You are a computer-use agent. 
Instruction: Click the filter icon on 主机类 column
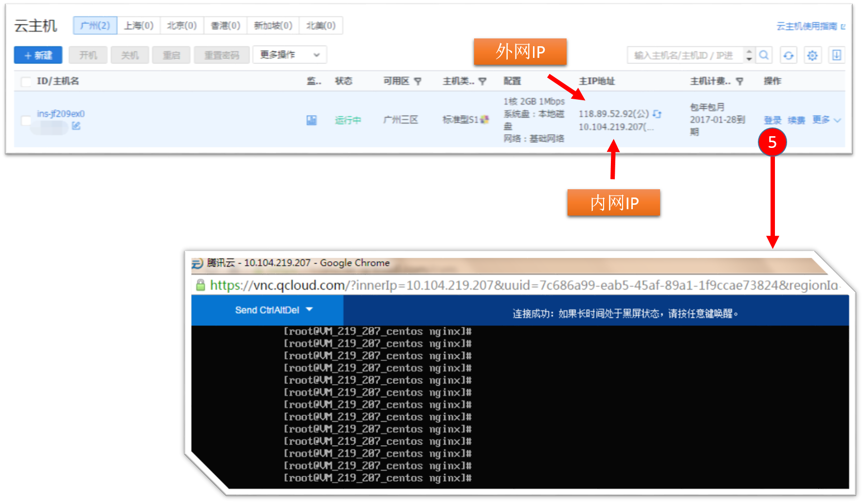482,81
